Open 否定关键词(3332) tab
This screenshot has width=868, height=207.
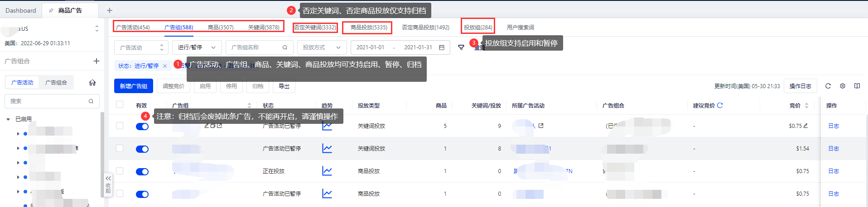tap(315, 28)
